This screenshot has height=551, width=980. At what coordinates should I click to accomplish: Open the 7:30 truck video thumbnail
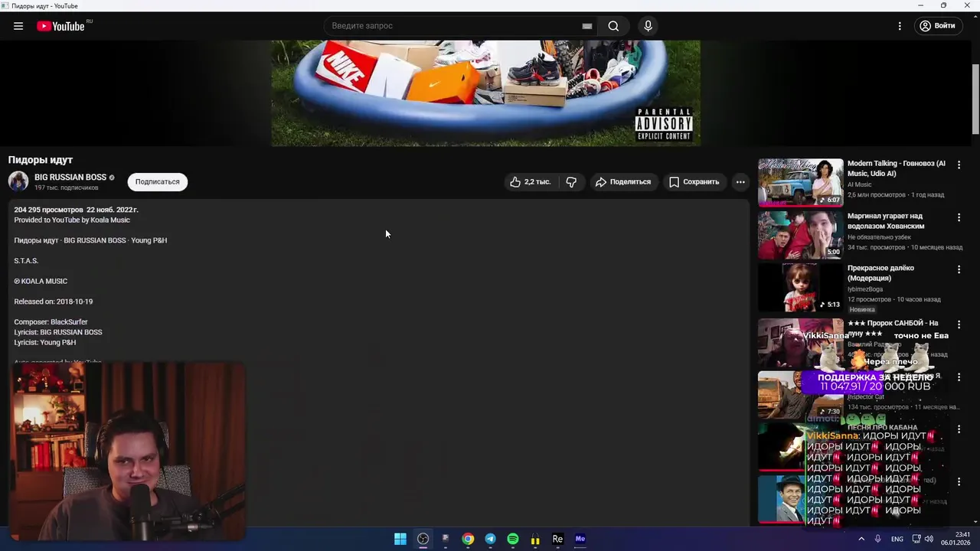800,395
